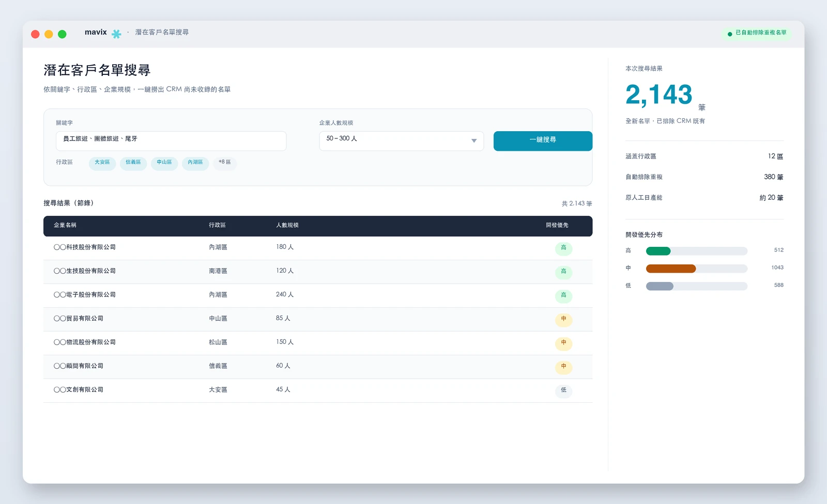This screenshot has width=827, height=504.
Task: Click the 高 badge in ○○生技 row
Action: click(563, 272)
